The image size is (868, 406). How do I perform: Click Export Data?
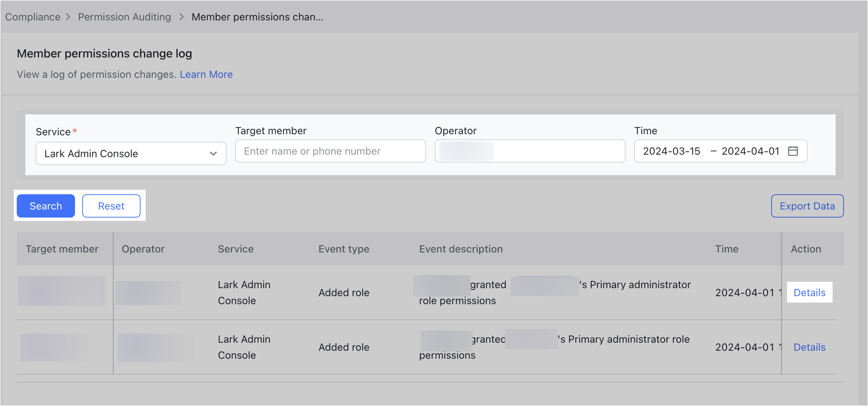pyautogui.click(x=807, y=206)
